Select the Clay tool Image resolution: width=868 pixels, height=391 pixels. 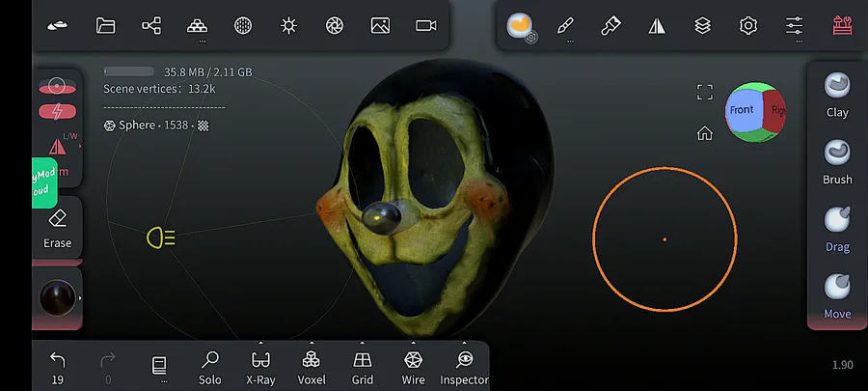[x=837, y=96]
